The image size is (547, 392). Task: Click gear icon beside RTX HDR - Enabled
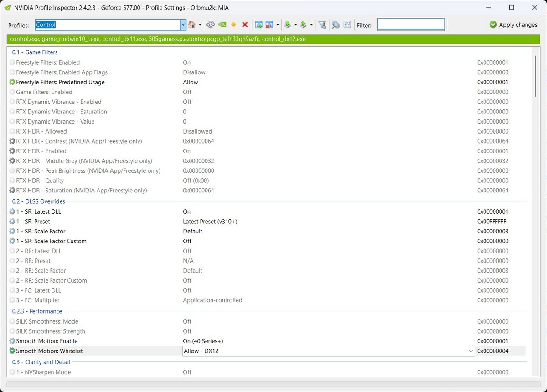(x=12, y=151)
